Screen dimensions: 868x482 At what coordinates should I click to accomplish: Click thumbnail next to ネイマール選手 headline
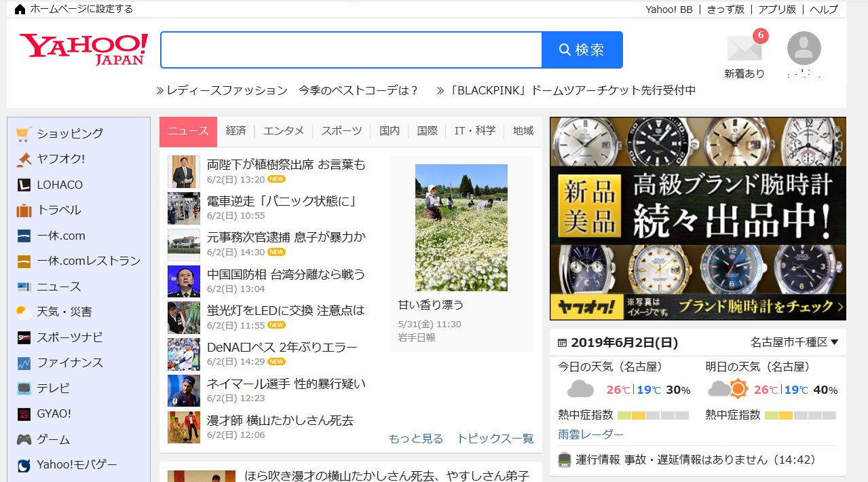pyautogui.click(x=183, y=390)
